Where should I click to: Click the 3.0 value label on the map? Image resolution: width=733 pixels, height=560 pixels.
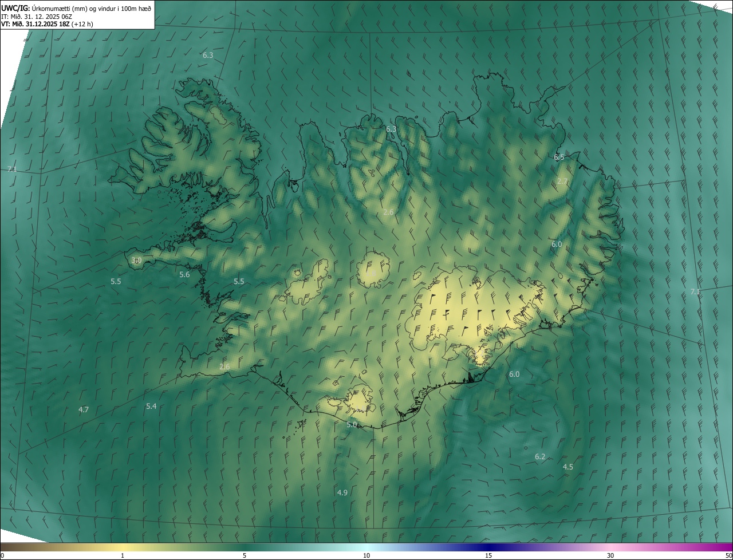pos(136,260)
